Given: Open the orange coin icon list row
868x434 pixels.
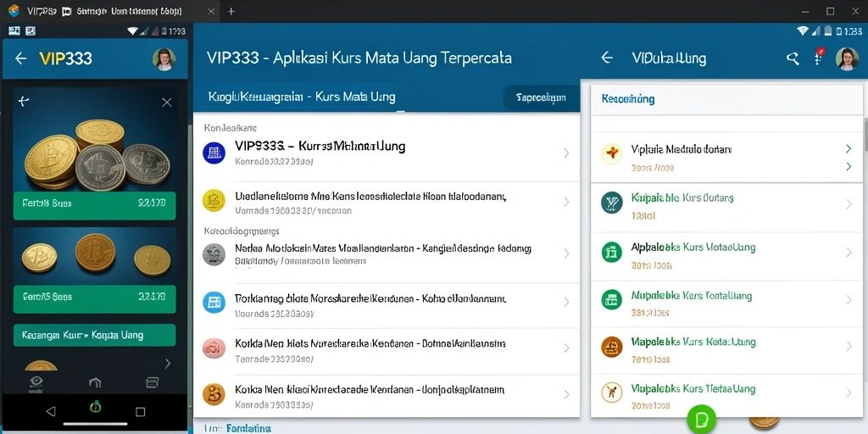Looking at the screenshot, I should click(x=387, y=395).
